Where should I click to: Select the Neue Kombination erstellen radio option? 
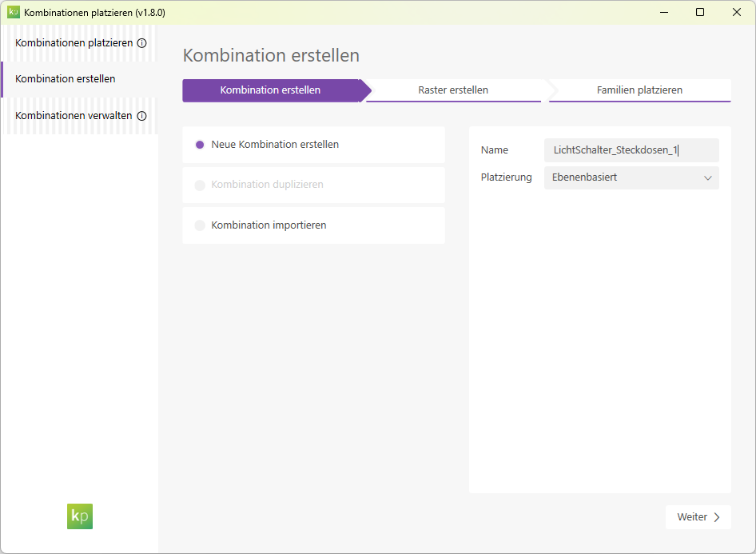(x=200, y=145)
